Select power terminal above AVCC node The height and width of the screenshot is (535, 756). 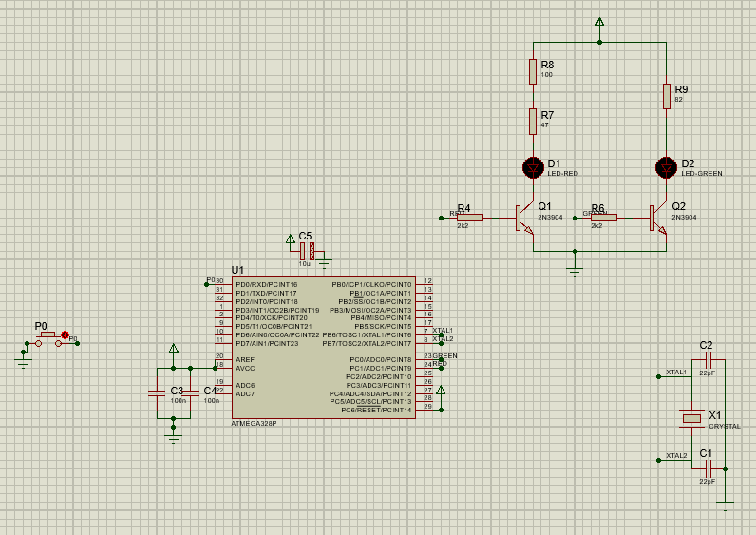tap(174, 348)
